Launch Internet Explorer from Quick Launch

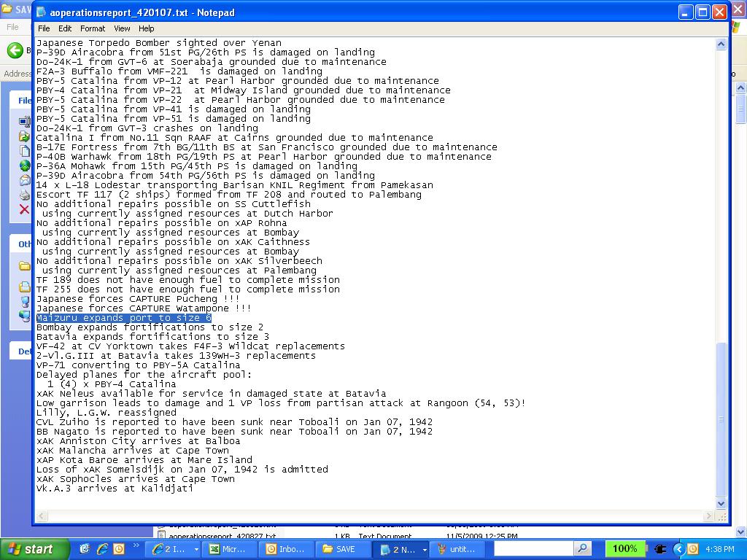coord(102,549)
